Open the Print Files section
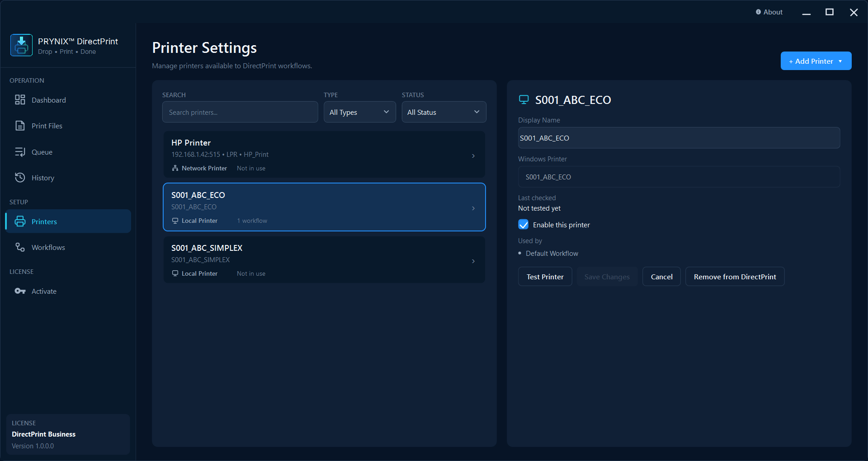868x461 pixels. point(68,126)
